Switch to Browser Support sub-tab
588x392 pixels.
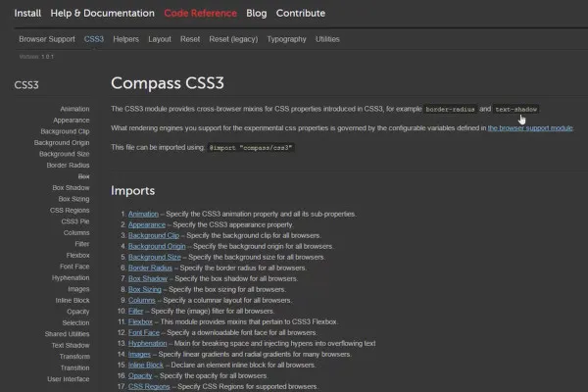[x=47, y=39]
